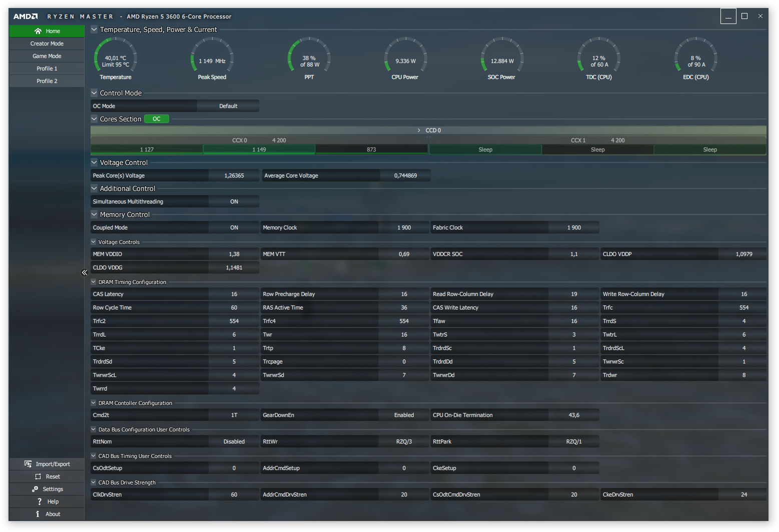Image resolution: width=779 pixels, height=532 pixels.
Task: Collapse sidebar with double-chevron icon
Action: [x=85, y=272]
